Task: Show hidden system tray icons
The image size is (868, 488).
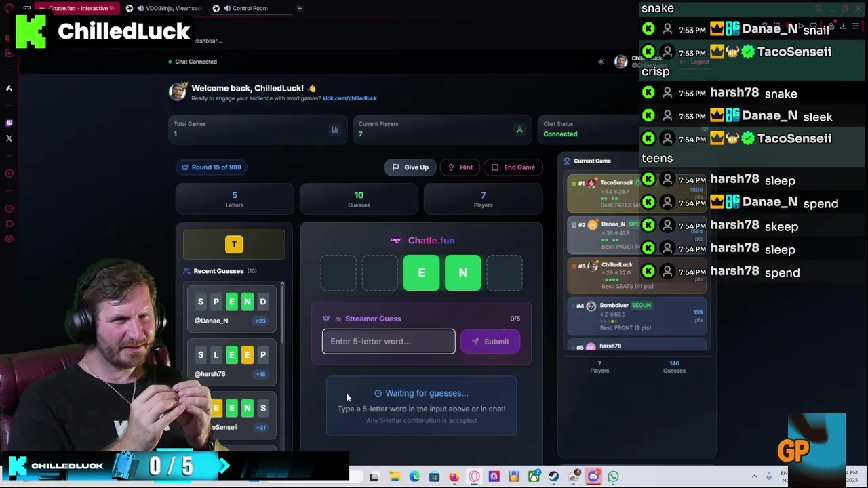Action: (754, 476)
